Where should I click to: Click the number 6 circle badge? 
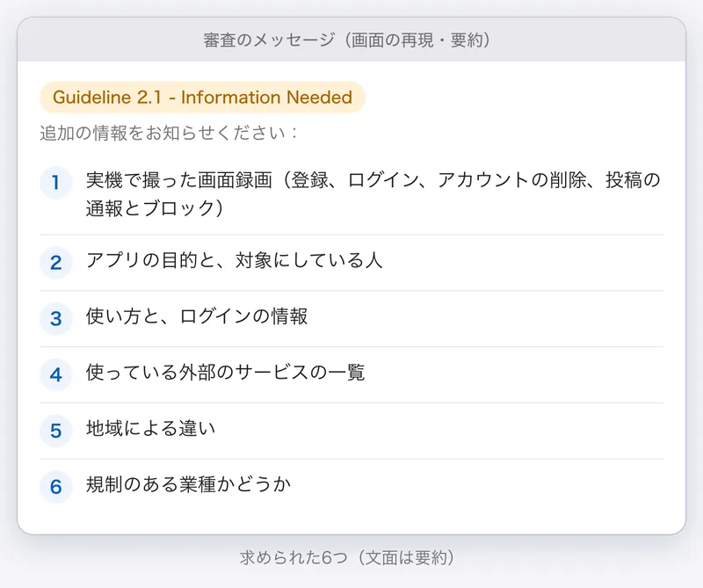pos(56,487)
